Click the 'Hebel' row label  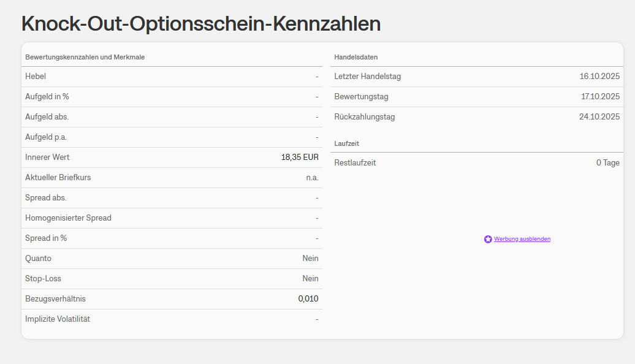click(x=36, y=77)
